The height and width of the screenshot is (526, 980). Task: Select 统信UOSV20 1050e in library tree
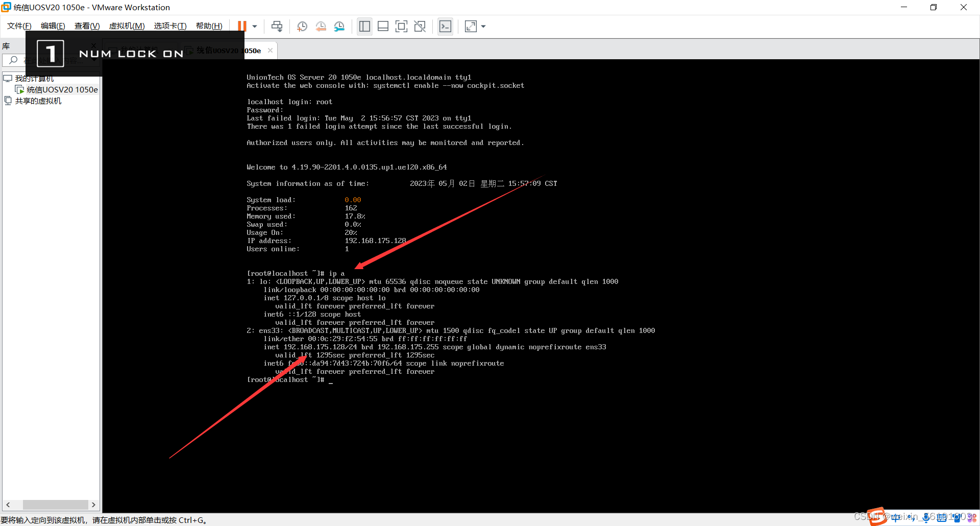tap(62, 89)
